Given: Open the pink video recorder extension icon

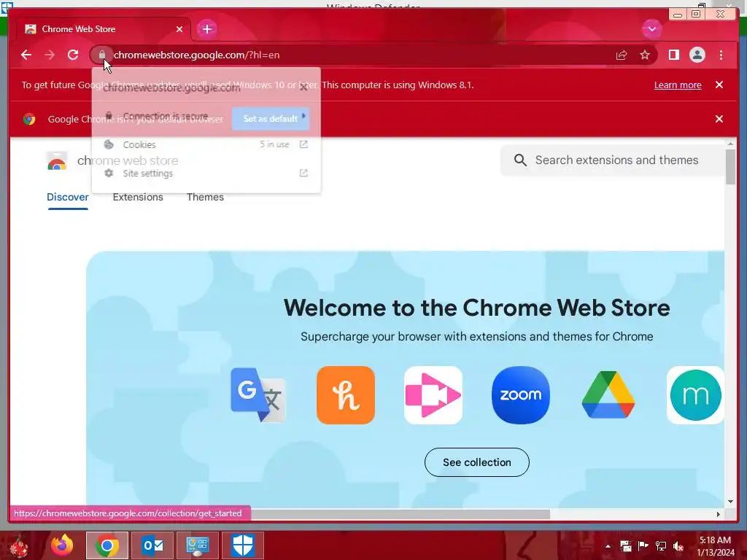Looking at the screenshot, I should pyautogui.click(x=433, y=394).
